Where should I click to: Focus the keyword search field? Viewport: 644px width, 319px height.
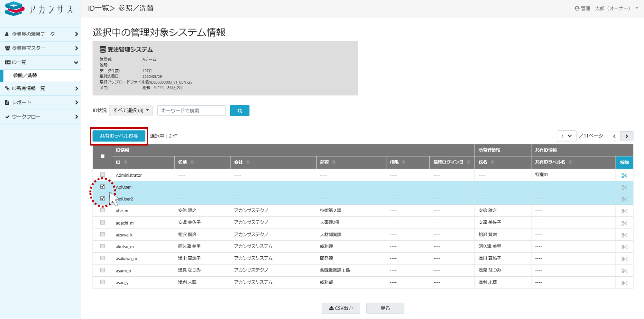click(x=191, y=111)
